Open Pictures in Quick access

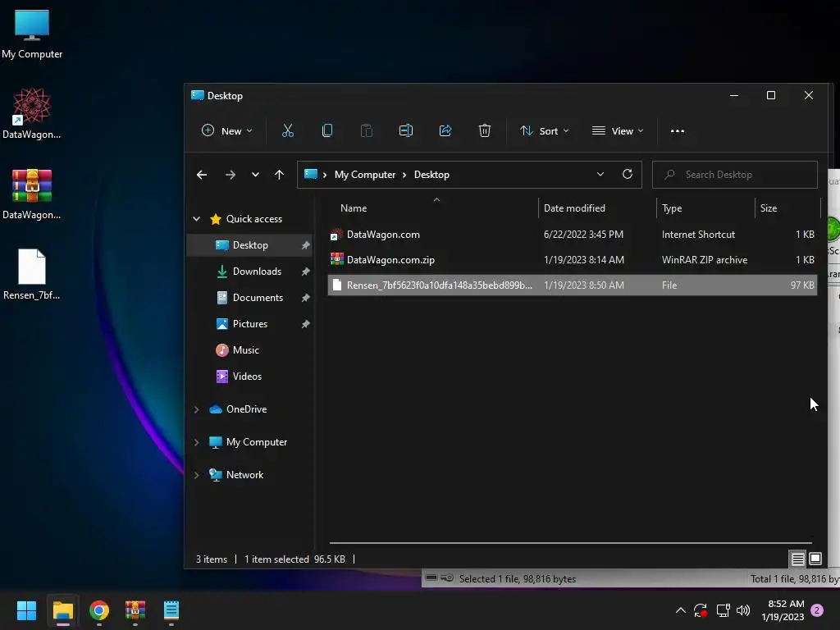pos(249,323)
